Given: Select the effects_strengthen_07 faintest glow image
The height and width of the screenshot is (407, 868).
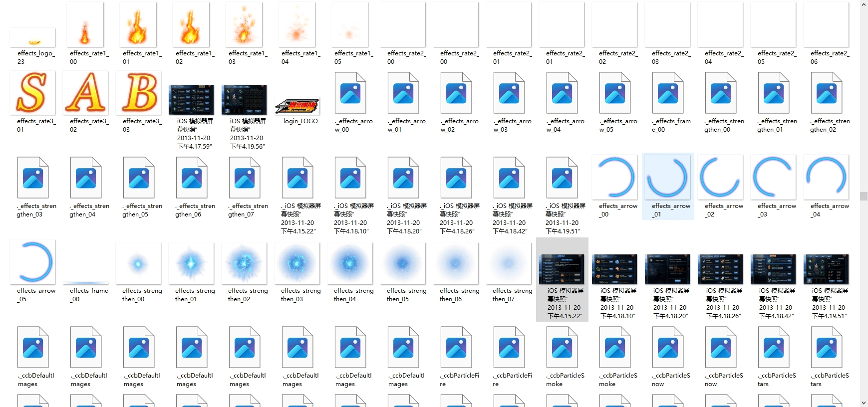Looking at the screenshot, I should [x=509, y=263].
